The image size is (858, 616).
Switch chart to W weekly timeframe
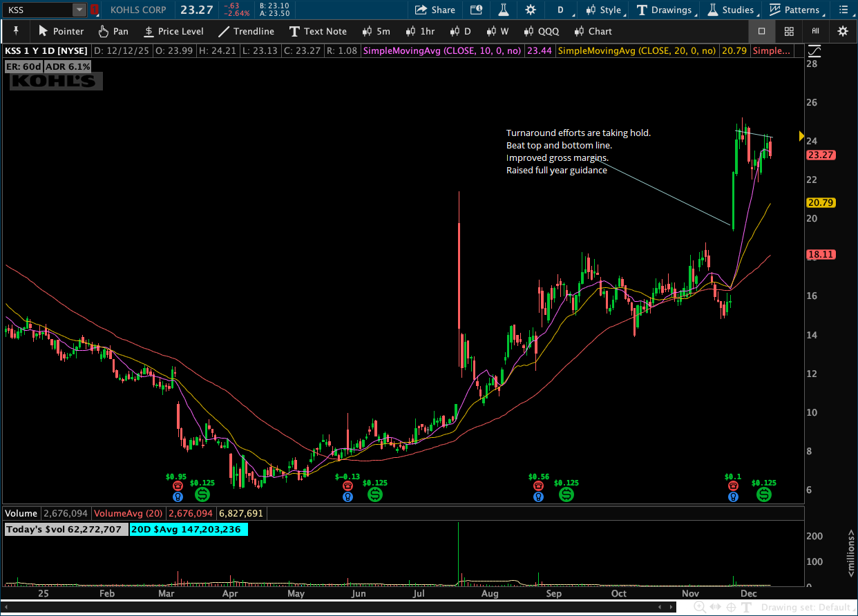[x=497, y=31]
